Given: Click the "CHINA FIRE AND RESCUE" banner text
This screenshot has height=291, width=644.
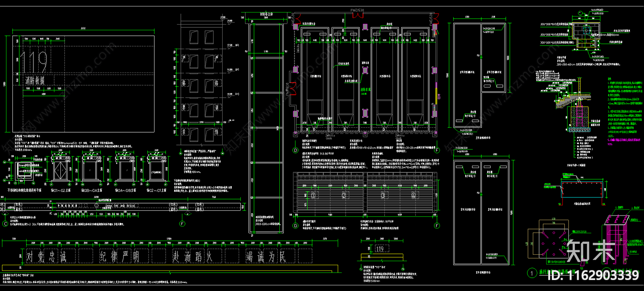Looking at the screenshot, I should (x=121, y=206).
